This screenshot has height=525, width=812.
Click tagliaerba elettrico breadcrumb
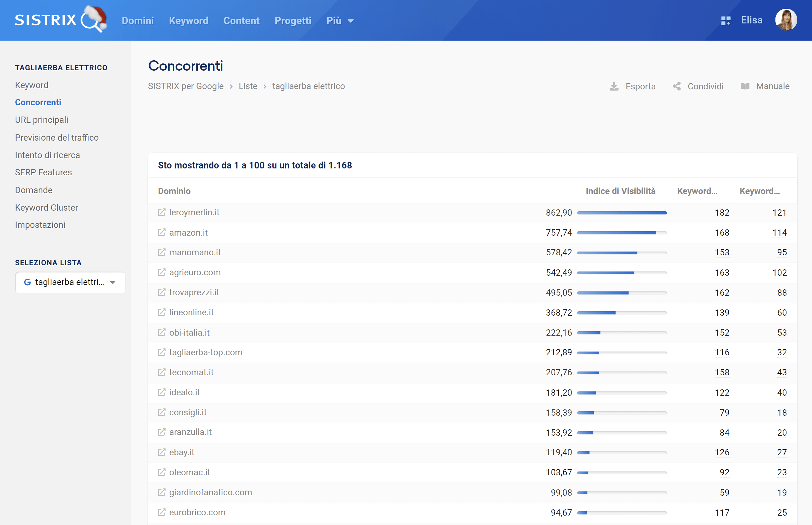[309, 86]
